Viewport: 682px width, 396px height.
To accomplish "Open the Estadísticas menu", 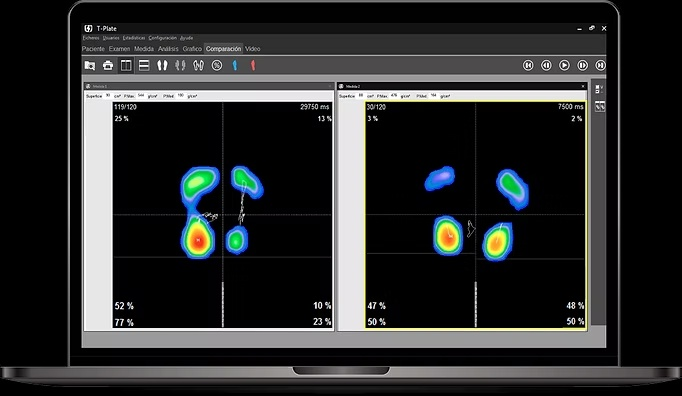I will (x=134, y=38).
